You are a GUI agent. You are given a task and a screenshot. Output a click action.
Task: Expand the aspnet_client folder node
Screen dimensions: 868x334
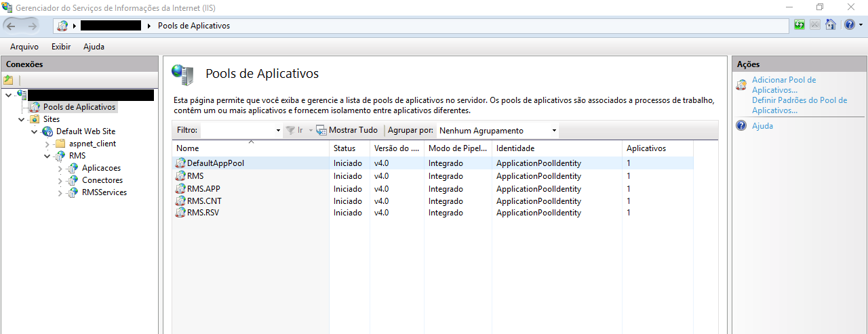coord(47,144)
